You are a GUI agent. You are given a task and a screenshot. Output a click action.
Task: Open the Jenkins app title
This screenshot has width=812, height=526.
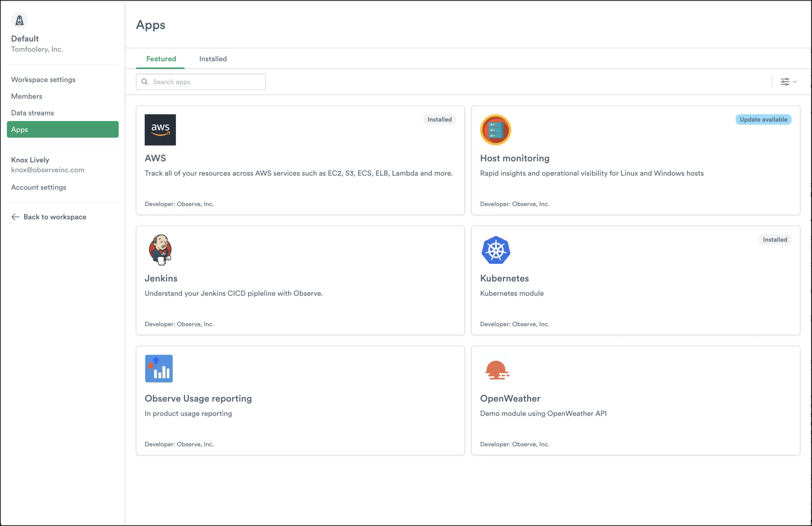click(161, 278)
